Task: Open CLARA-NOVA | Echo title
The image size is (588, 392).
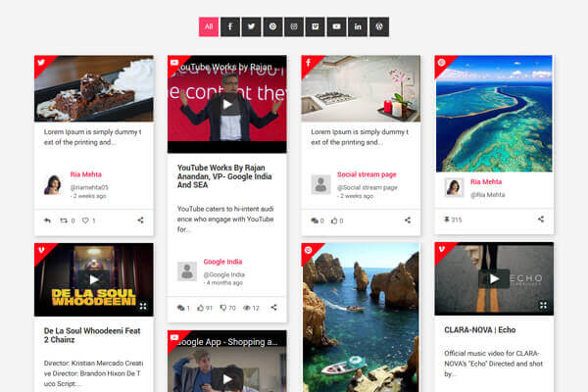Action: click(x=479, y=330)
